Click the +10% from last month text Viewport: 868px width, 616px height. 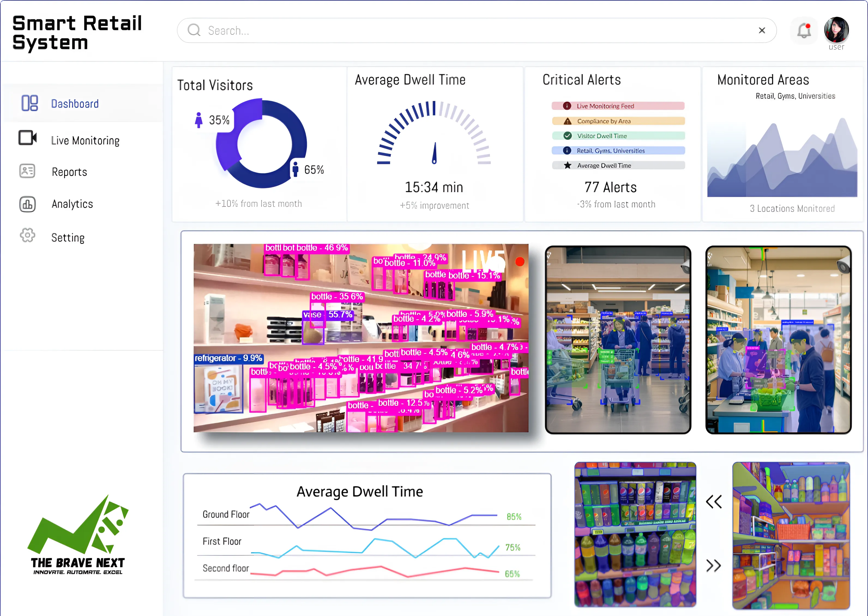pos(258,204)
